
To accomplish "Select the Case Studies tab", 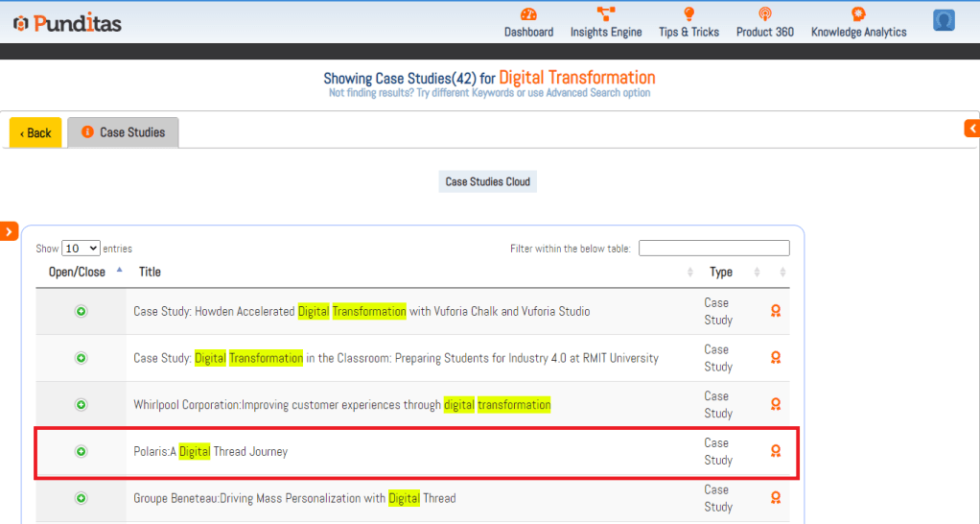I will point(123,132).
